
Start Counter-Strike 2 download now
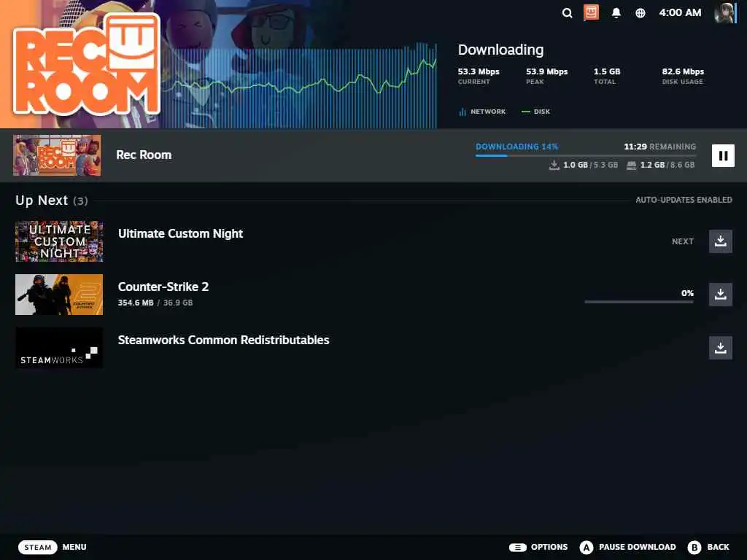[x=720, y=294]
